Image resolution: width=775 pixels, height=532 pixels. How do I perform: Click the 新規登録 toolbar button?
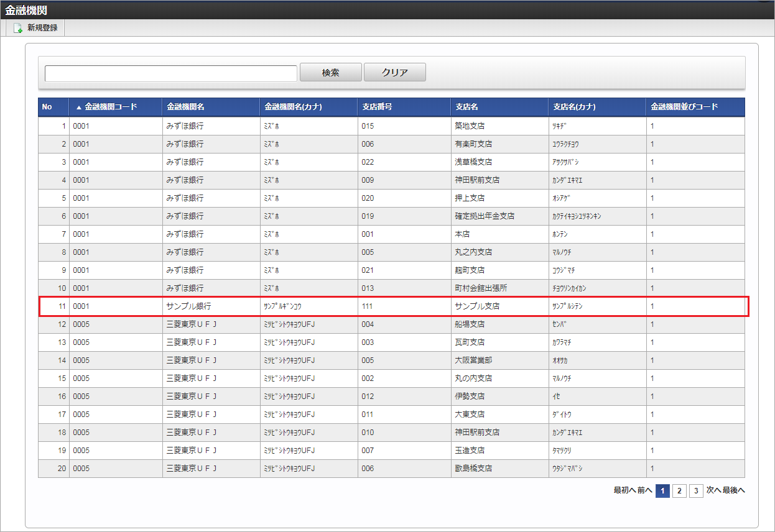[x=35, y=28]
